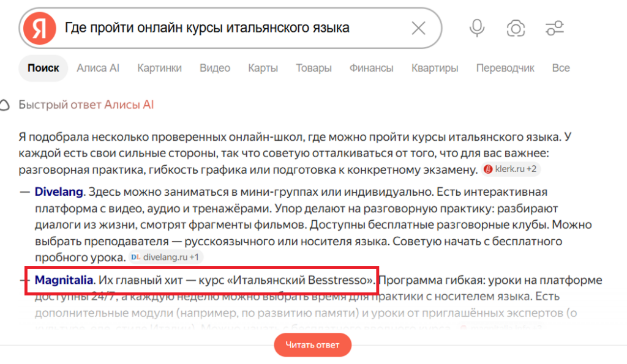Click the Alisa AI icon beside Быстрый ответ
Viewport: 627px width, 364px height.
[x=4, y=105]
